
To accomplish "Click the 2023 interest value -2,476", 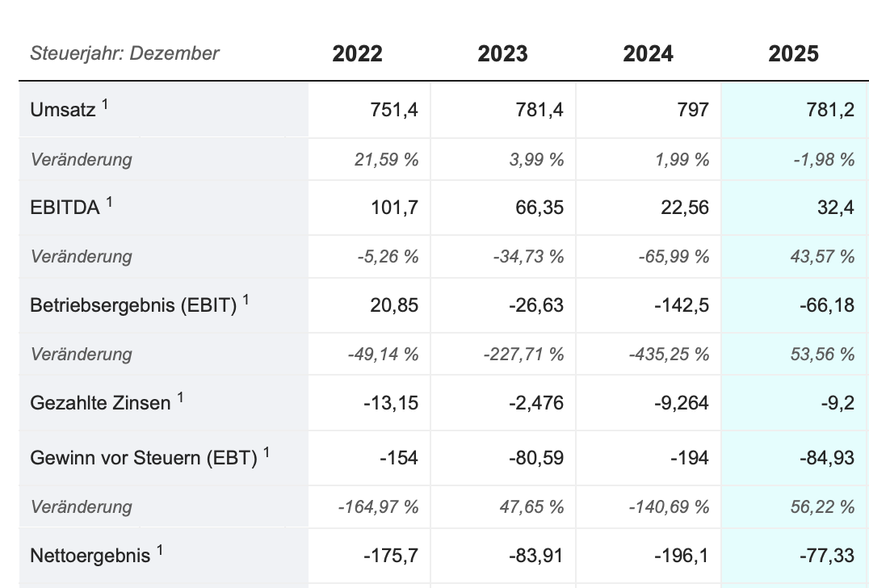I will coord(536,402).
